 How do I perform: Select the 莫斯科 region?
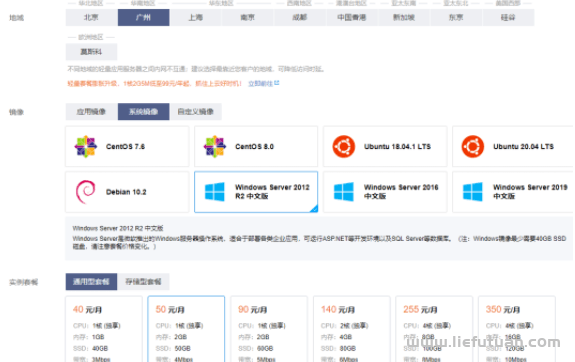[92, 52]
